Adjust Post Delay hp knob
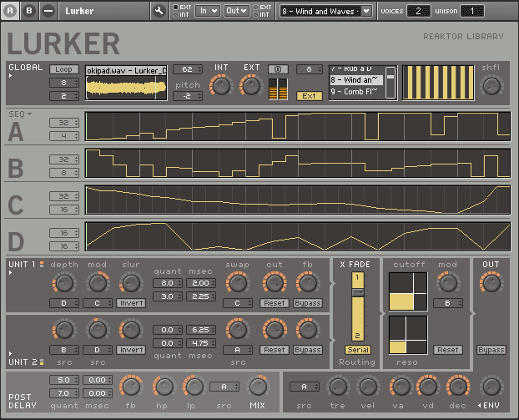Screen dimensions: 519x420 164,387
